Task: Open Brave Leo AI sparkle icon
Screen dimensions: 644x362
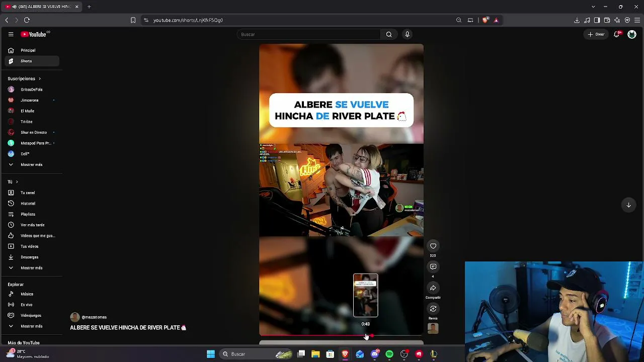Action: point(617,20)
